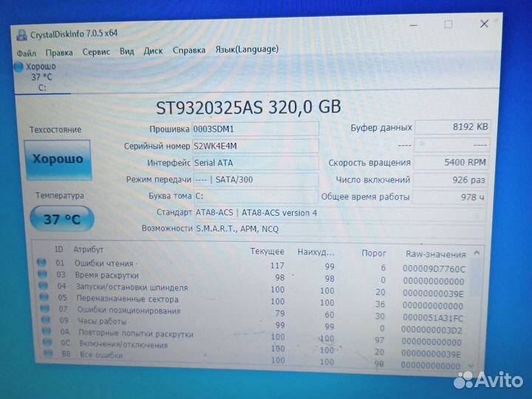Viewport: 532px width, 399px height.
Task: Click status icon for Часы работы row
Action: click(x=46, y=320)
